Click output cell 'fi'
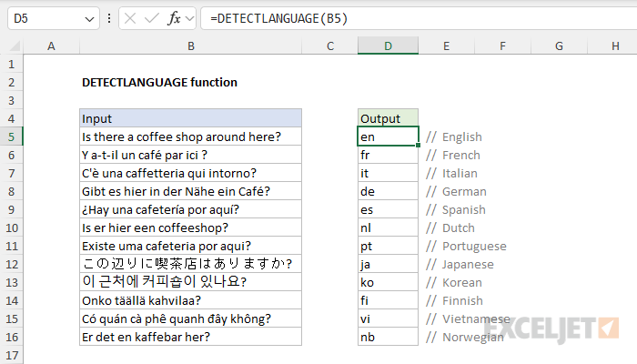Screen dimensions: 637x364 (x=388, y=300)
